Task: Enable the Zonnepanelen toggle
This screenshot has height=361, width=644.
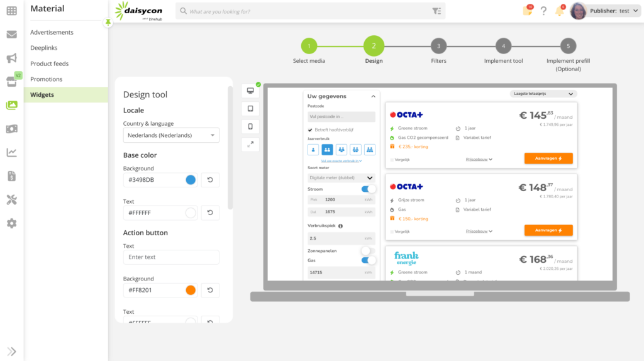Action: pos(368,251)
